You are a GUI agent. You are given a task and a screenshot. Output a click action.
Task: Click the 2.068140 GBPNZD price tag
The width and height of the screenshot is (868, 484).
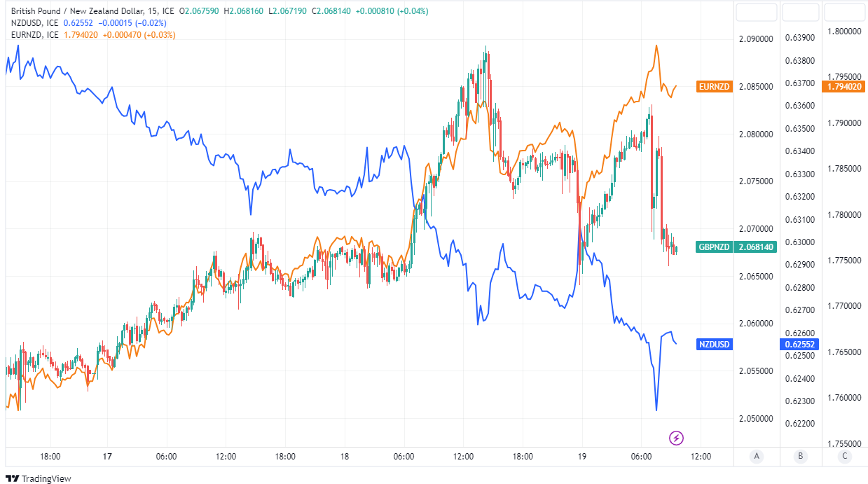pos(755,247)
